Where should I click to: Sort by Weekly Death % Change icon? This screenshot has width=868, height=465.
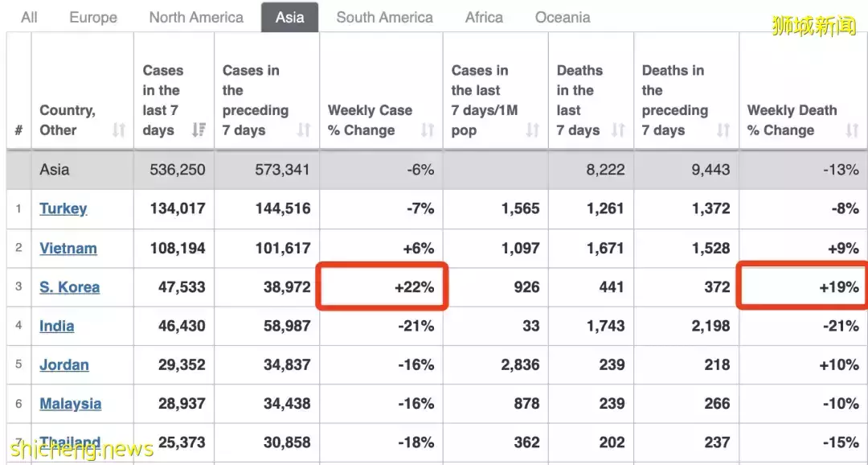tap(851, 130)
